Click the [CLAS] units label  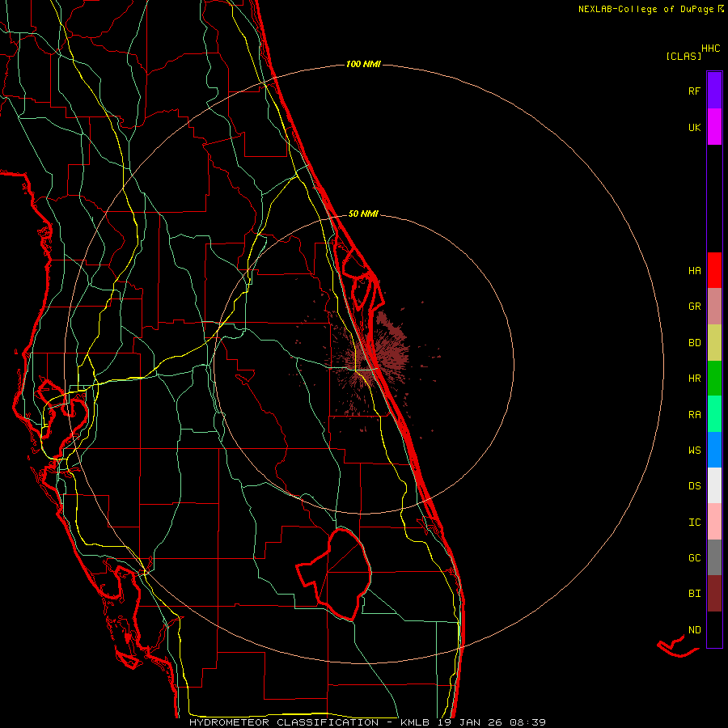pos(684,57)
